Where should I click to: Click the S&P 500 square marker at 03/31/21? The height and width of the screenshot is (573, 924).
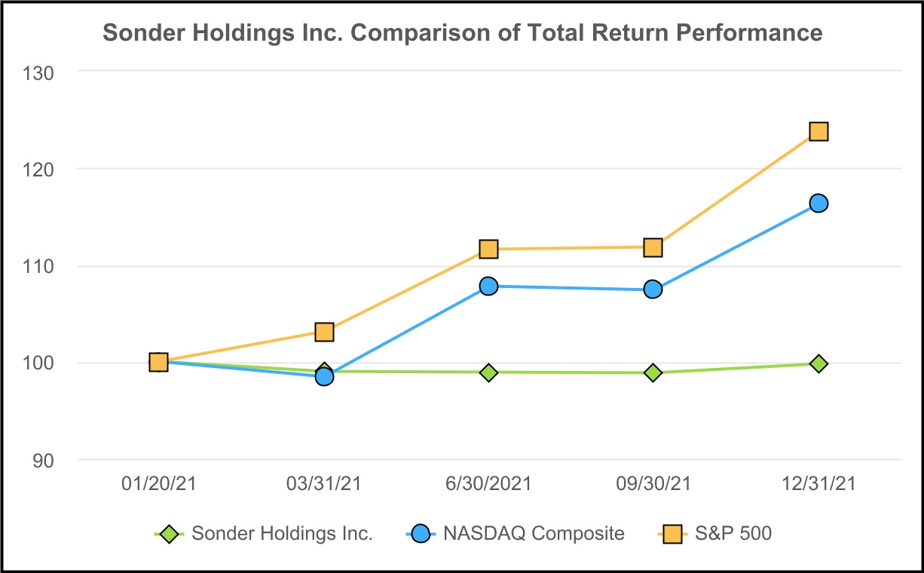[x=324, y=332]
